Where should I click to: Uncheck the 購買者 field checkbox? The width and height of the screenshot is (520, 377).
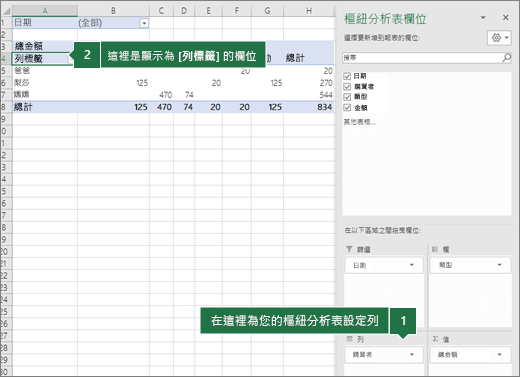tap(347, 87)
